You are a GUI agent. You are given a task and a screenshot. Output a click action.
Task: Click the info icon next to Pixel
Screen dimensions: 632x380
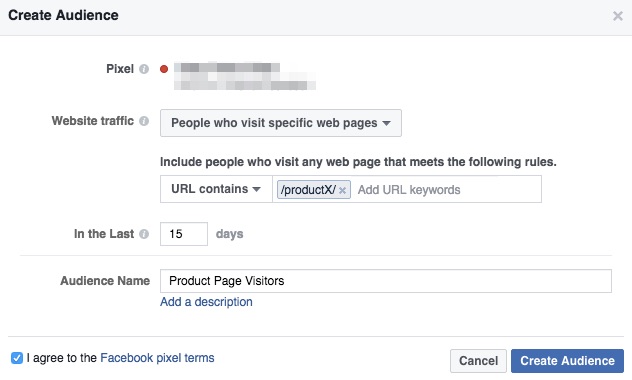point(144,69)
